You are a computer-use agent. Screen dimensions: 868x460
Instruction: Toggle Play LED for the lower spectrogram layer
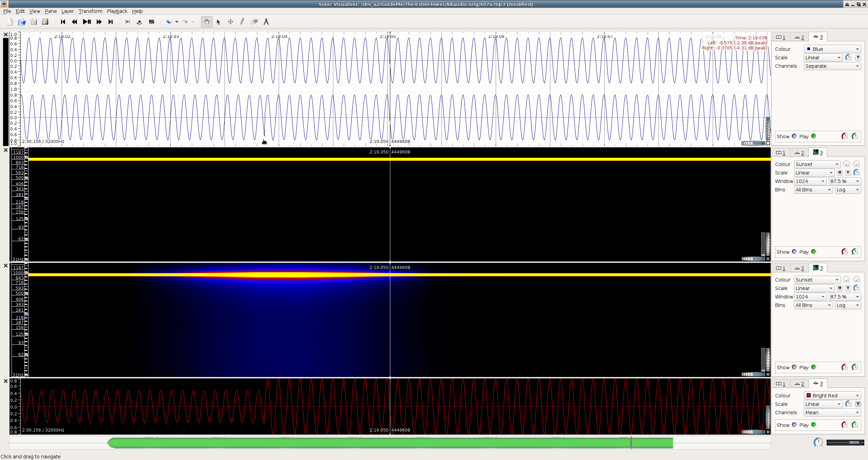(x=813, y=367)
